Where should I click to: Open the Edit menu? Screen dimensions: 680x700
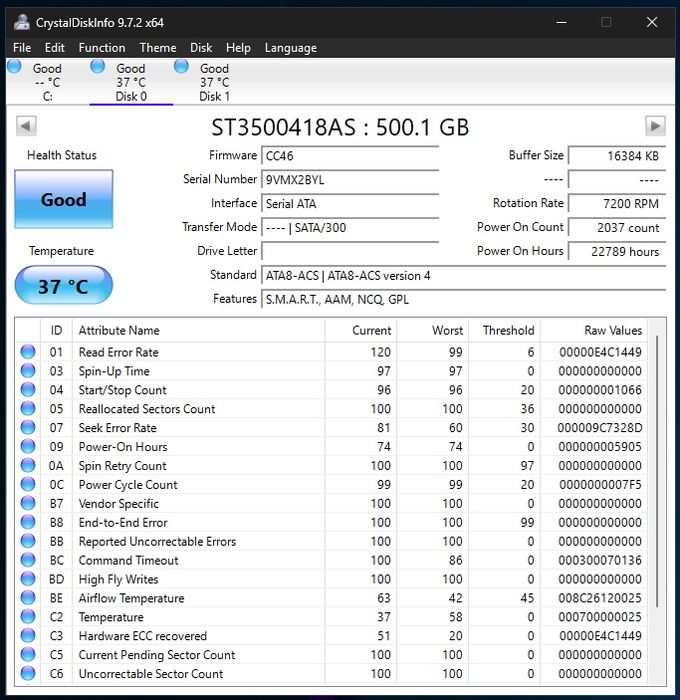click(54, 48)
